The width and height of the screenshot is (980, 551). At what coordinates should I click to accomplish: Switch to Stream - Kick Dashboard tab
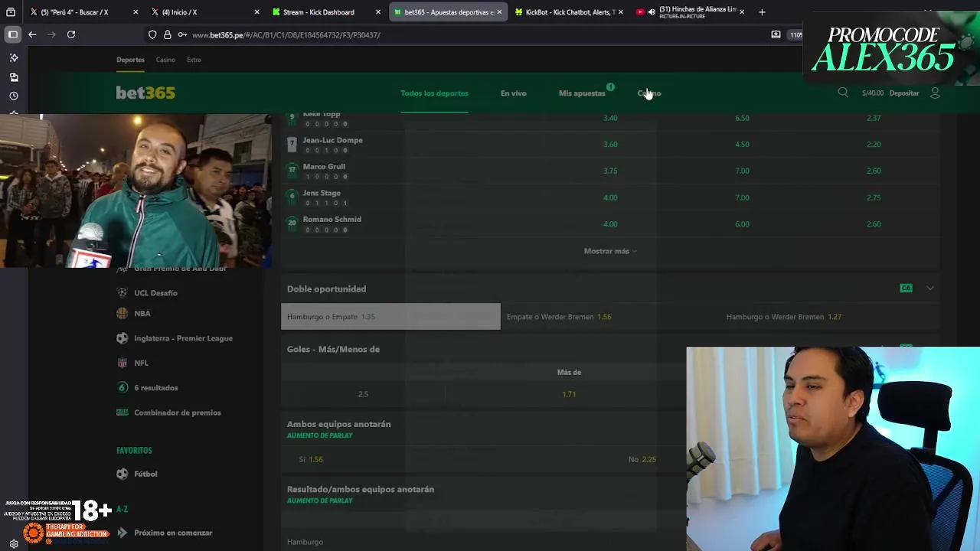tap(325, 12)
